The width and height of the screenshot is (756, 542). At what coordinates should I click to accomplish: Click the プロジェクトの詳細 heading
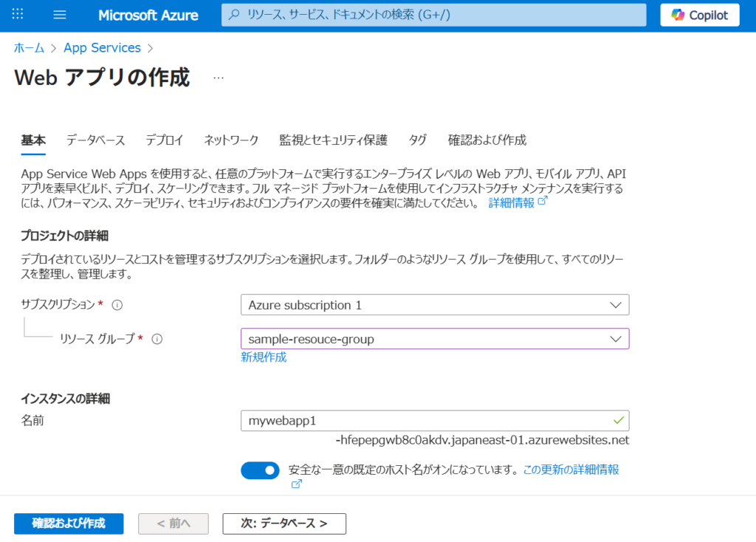[x=65, y=236]
